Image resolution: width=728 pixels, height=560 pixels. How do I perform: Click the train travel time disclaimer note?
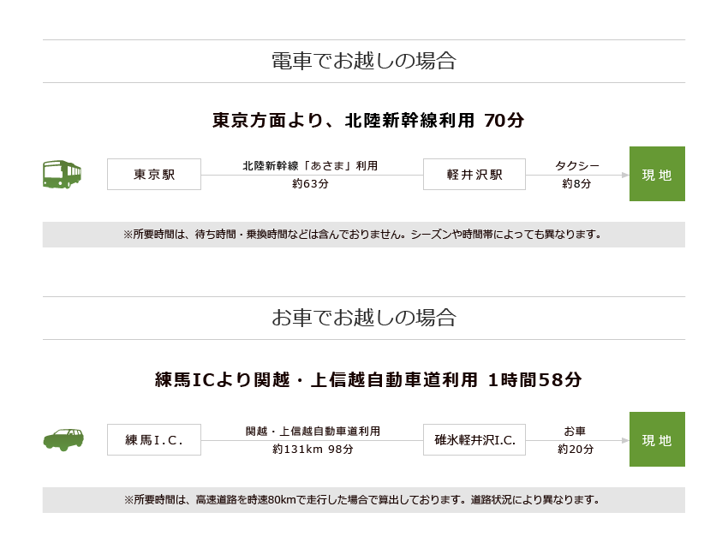364,235
